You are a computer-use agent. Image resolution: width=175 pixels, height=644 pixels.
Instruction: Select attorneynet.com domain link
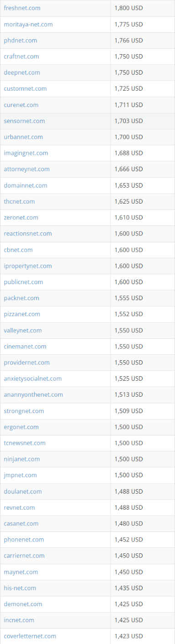point(27,169)
